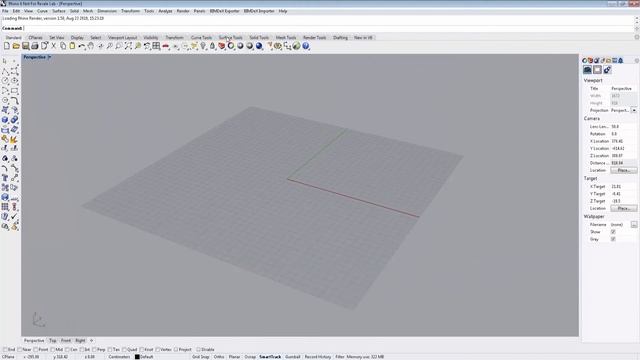Image resolution: width=640 pixels, height=360 pixels.
Task: Click the Copy icon in the toolbar
Action: [x=63, y=46]
